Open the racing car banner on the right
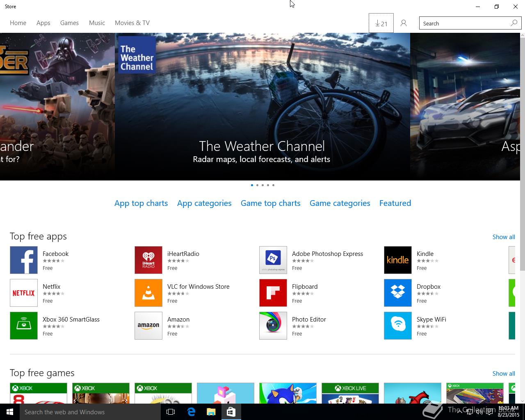 (465, 107)
